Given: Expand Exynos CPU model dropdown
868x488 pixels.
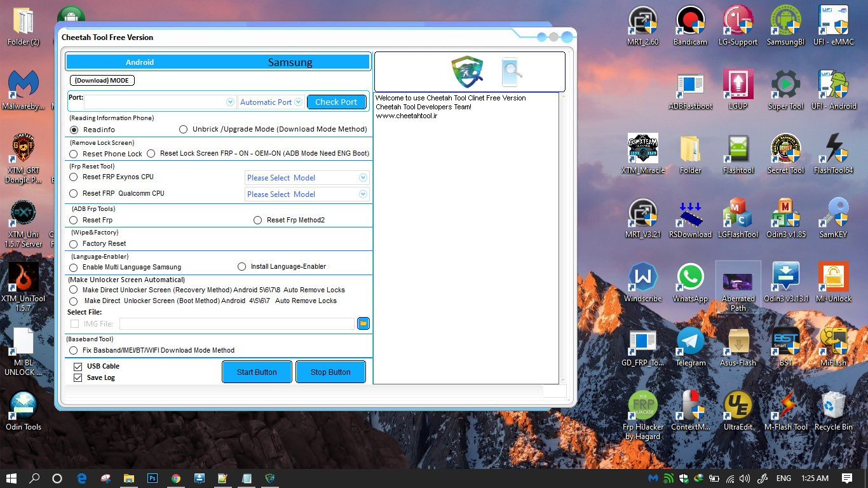Looking at the screenshot, I should [363, 178].
